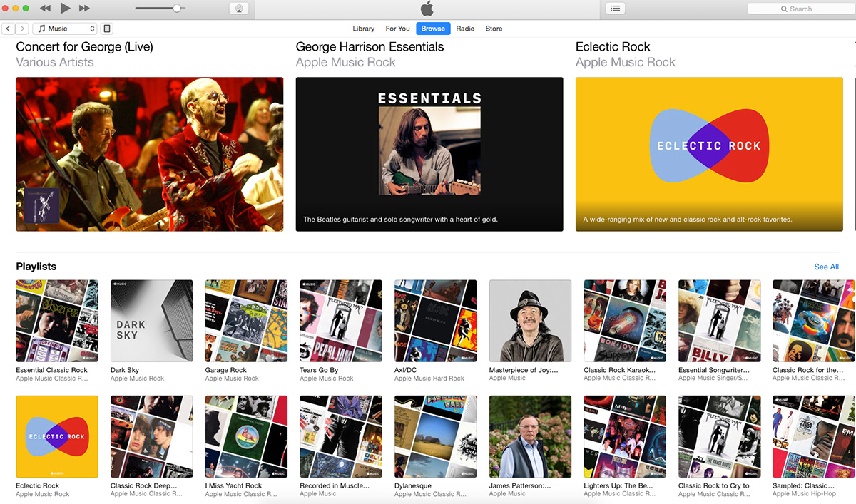
Task: Go forward with the right arrow
Action: point(22,29)
